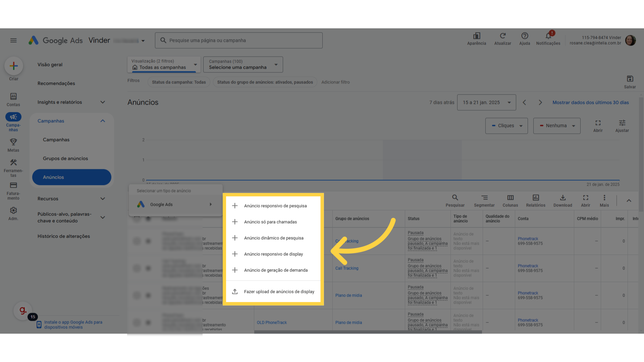
Task: Click g. badge with 15 counter
Action: tap(23, 311)
